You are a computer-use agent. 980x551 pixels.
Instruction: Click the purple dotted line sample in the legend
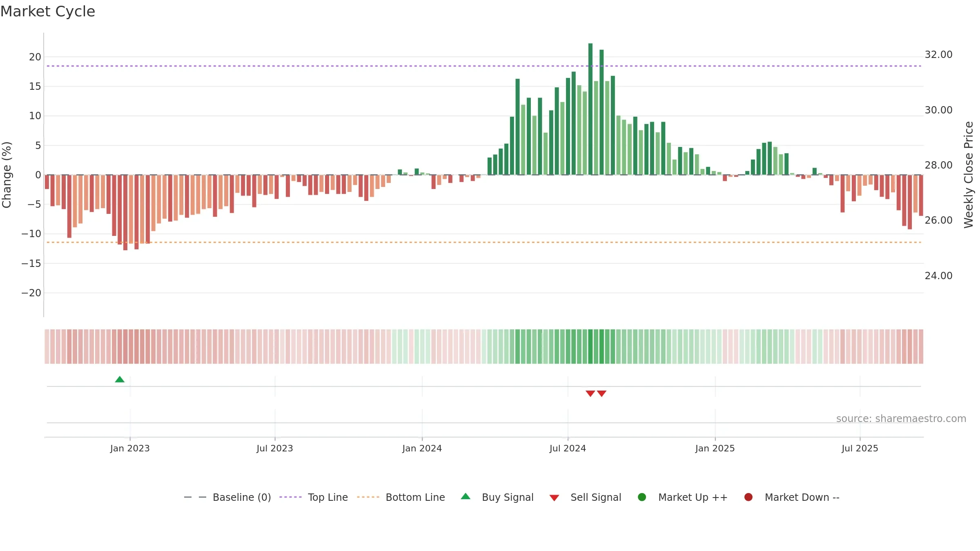(290, 497)
